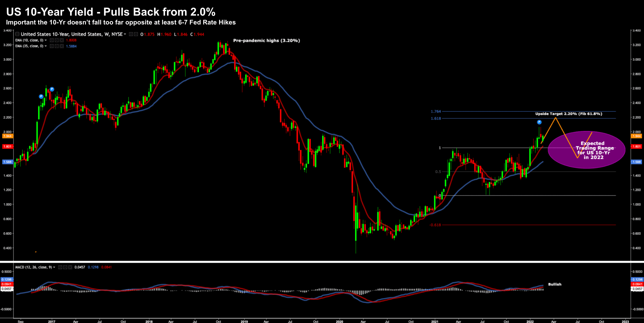
Task: Collapse legend with minus box before symbol name
Action: click(17, 34)
